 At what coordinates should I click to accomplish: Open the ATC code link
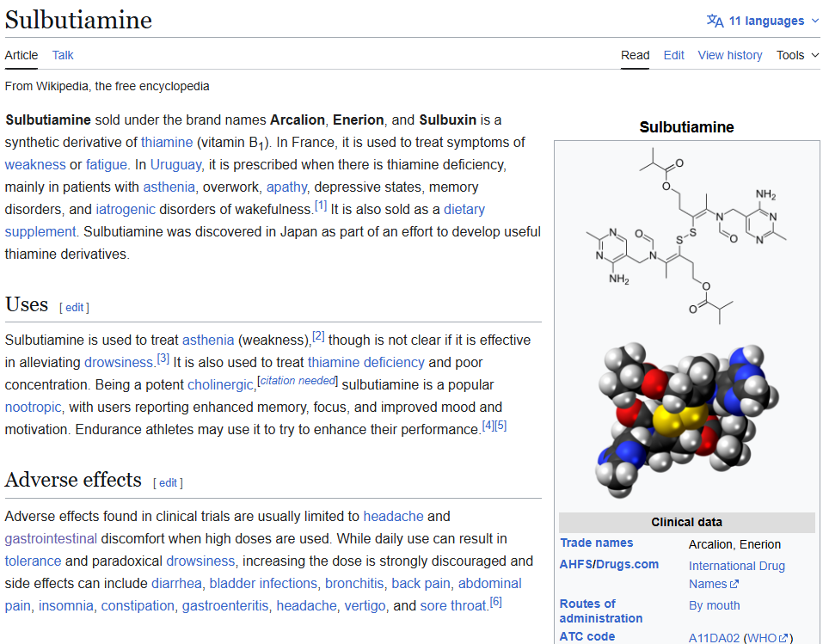[587, 636]
